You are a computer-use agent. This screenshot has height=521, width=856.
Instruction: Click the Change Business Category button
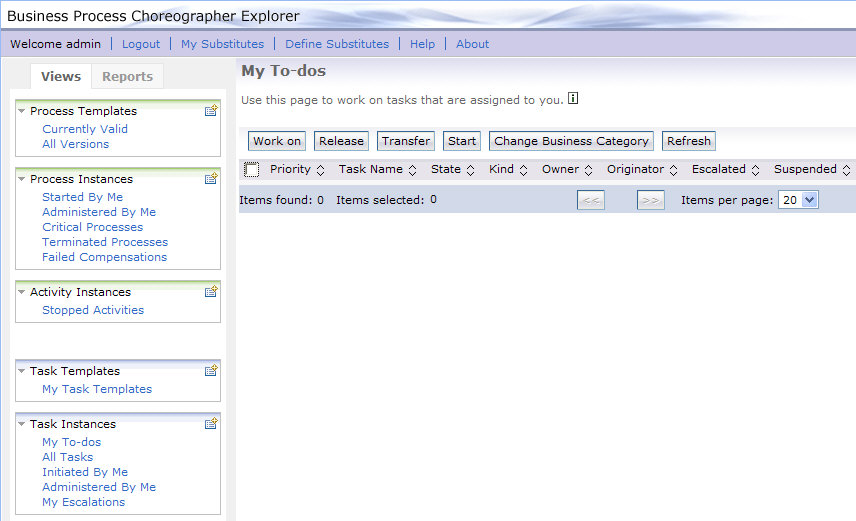(571, 141)
